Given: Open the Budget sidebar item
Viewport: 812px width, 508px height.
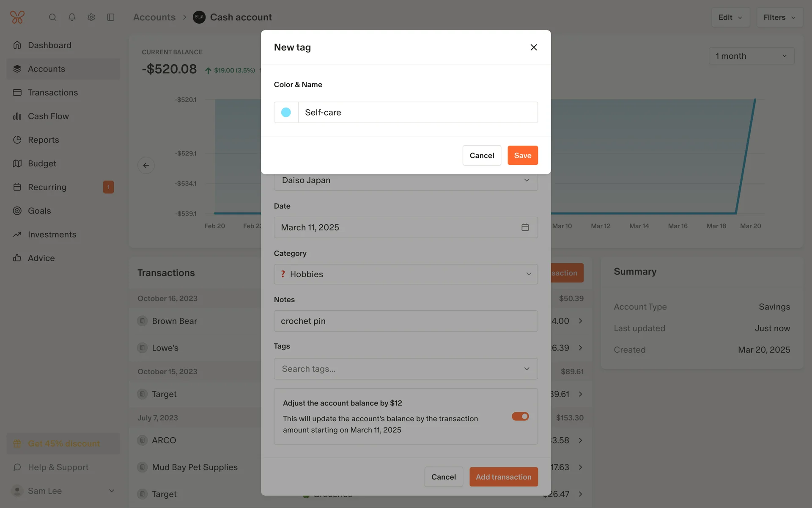Looking at the screenshot, I should (42, 163).
